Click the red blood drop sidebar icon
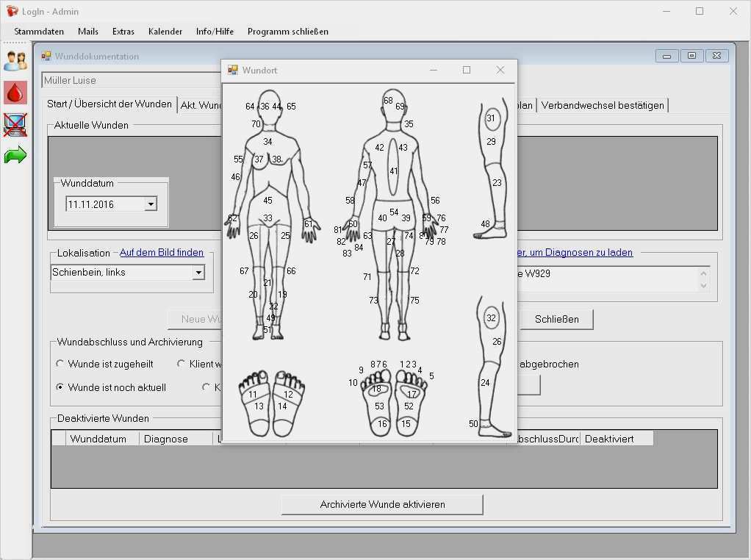This screenshot has width=751, height=560. [x=15, y=93]
